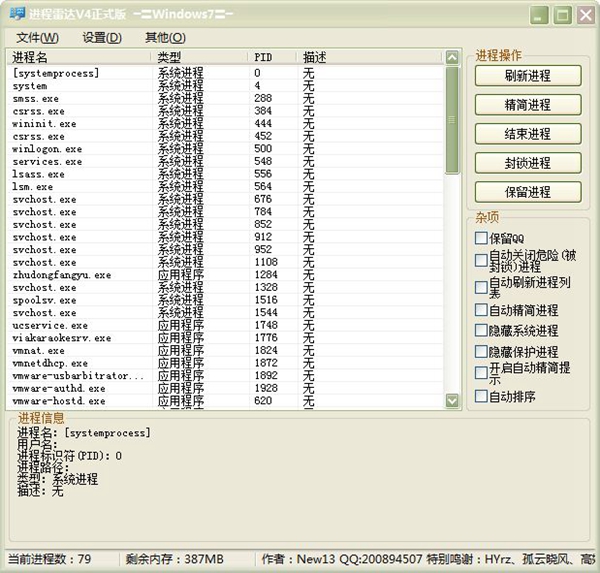
Task: Select the vmware-hostd.exe row
Action: click(x=225, y=402)
